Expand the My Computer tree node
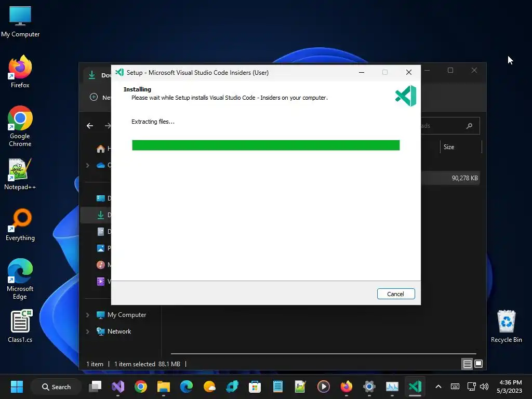The width and height of the screenshot is (532, 399). (87, 315)
